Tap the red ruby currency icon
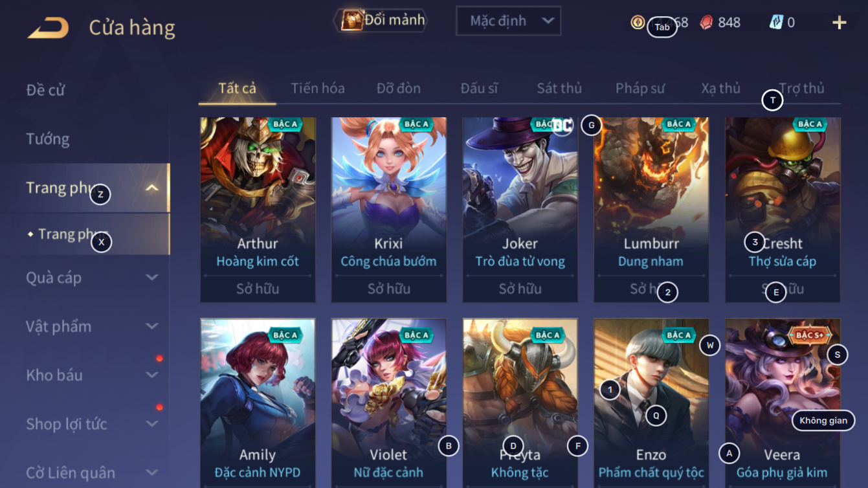The width and height of the screenshot is (868, 488). point(706,22)
